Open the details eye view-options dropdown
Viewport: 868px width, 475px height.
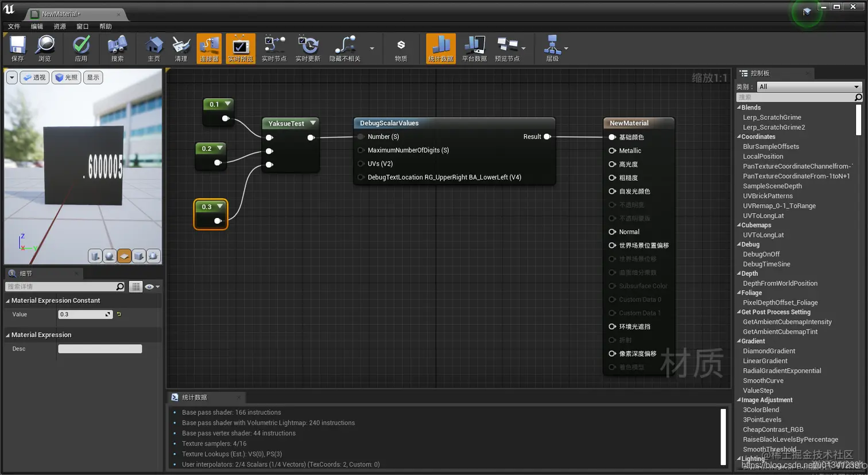coord(152,286)
